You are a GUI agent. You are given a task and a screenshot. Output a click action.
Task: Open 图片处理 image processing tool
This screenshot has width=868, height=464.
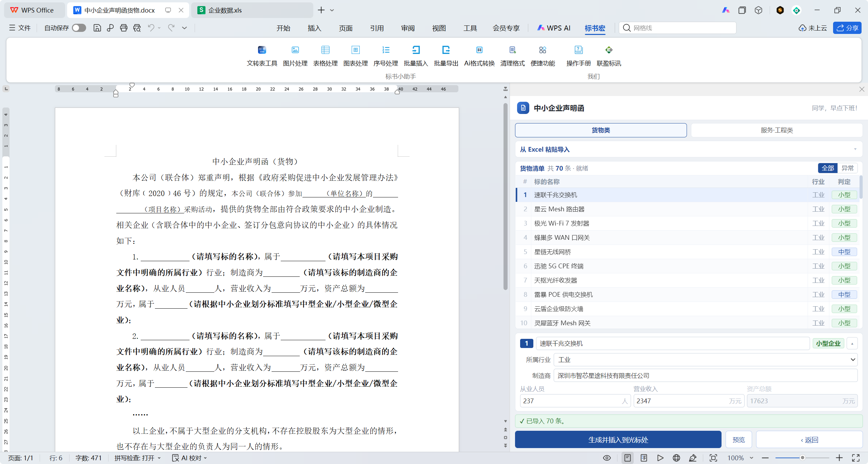coord(295,56)
